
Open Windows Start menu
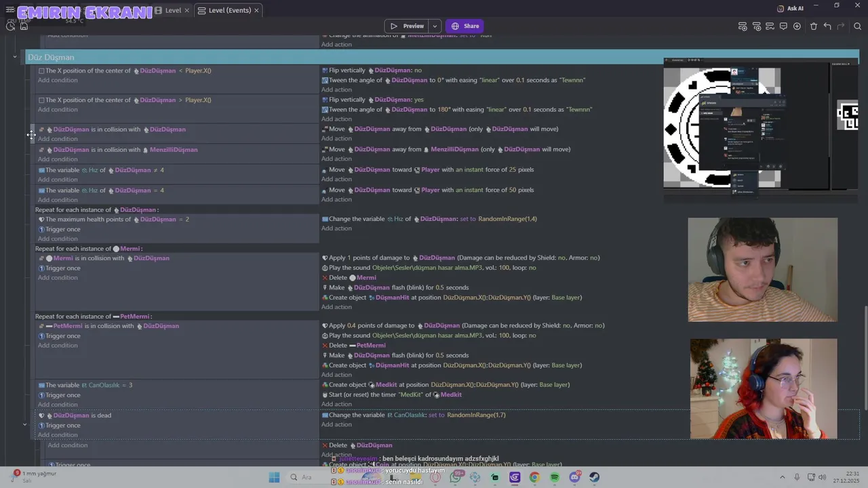coord(274,477)
